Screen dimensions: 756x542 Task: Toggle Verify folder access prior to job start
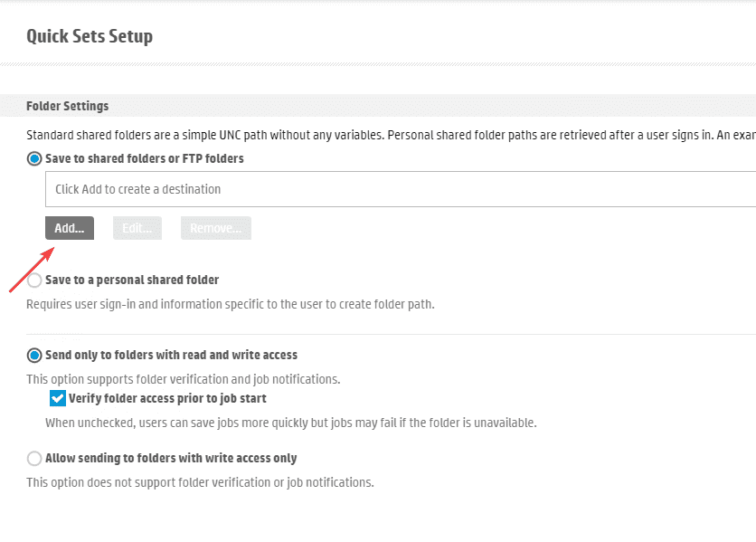coord(58,398)
